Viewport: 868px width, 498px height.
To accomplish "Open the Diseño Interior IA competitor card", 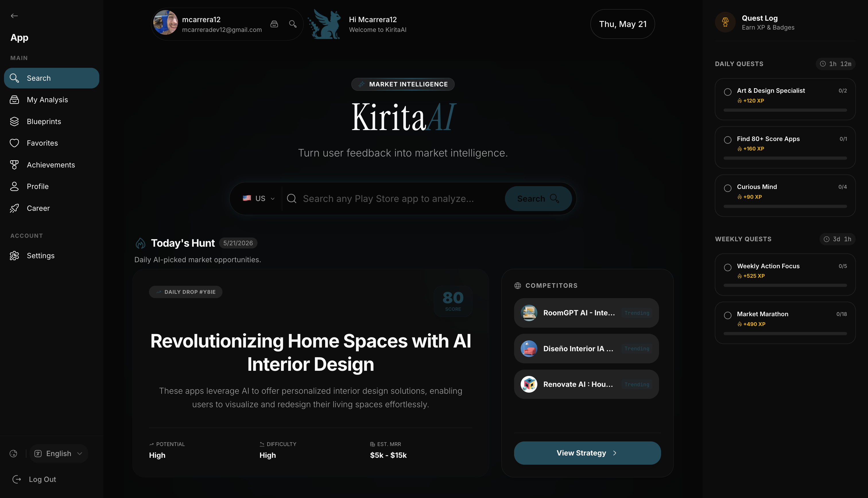I will pyautogui.click(x=586, y=349).
